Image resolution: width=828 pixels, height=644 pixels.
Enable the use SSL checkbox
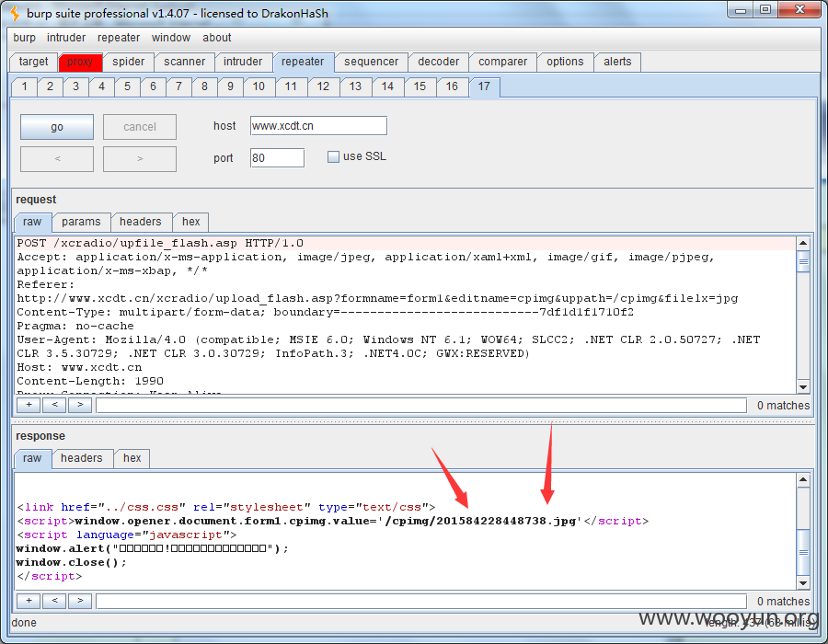[333, 156]
